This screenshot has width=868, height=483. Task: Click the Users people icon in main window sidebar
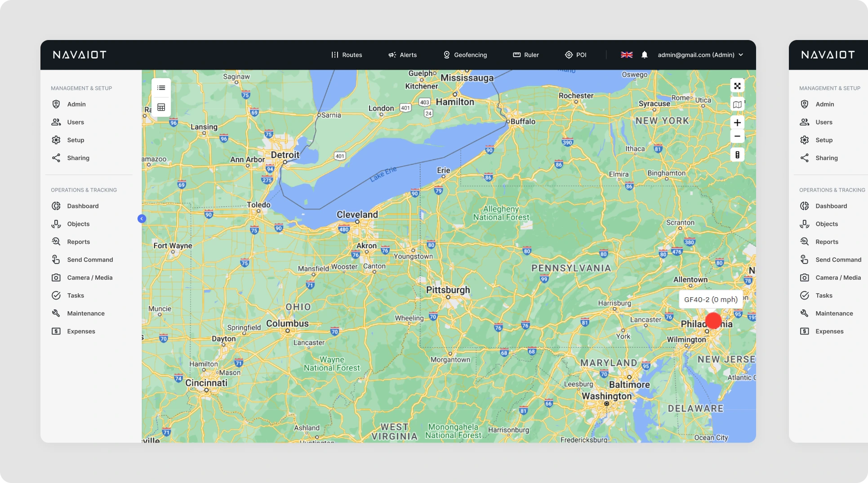56,122
